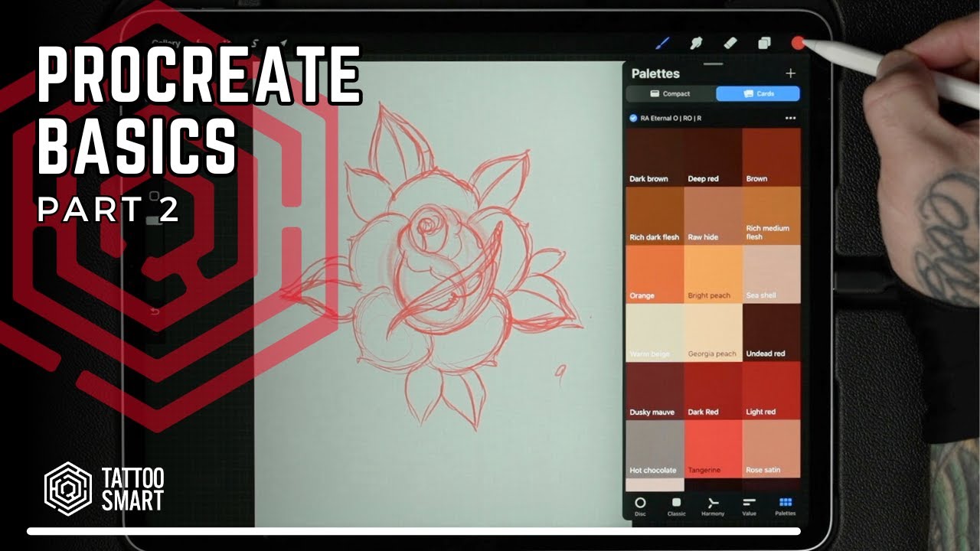Tap the red active color circle
Screen dimensions: 980x551
pyautogui.click(x=798, y=43)
